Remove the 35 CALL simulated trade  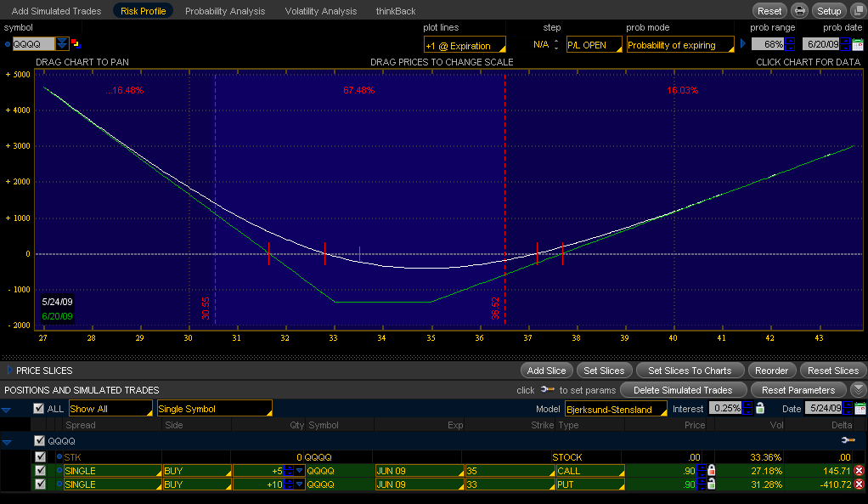(x=859, y=471)
